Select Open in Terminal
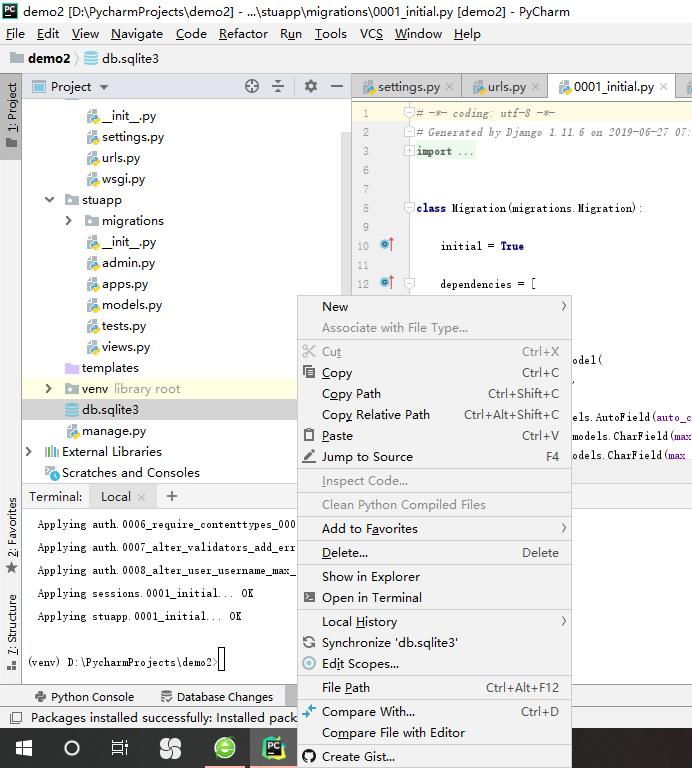 click(x=434, y=598)
